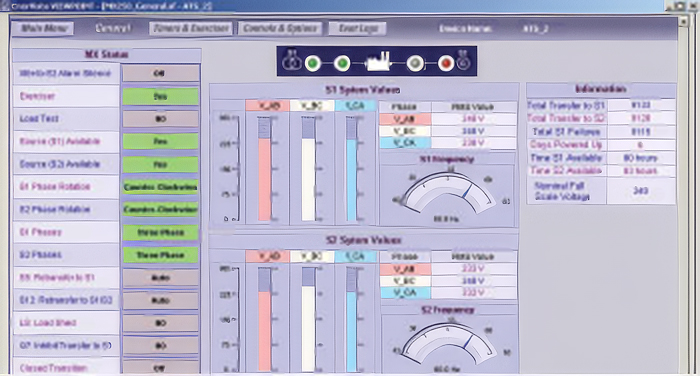Click the Source (S1) Available status value
700x376 pixels.
tap(160, 142)
